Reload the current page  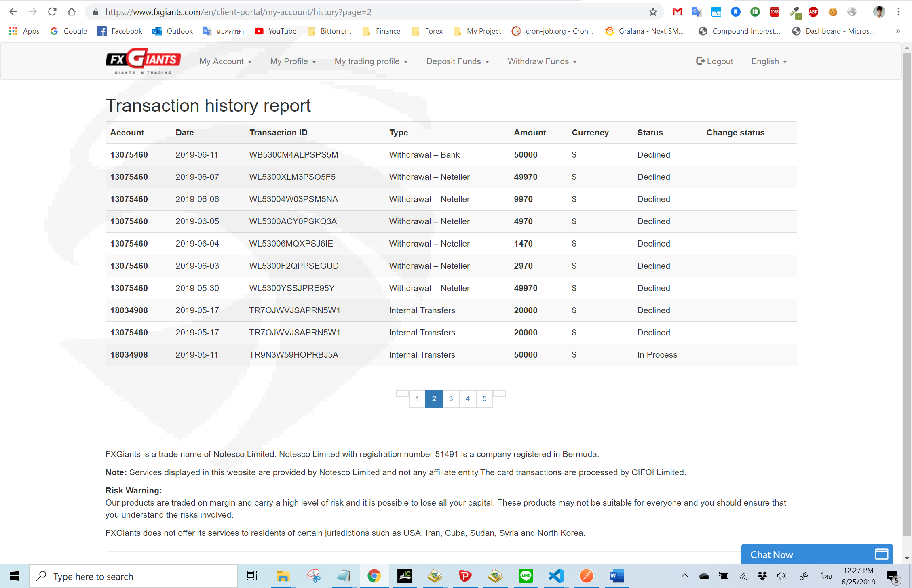52,12
